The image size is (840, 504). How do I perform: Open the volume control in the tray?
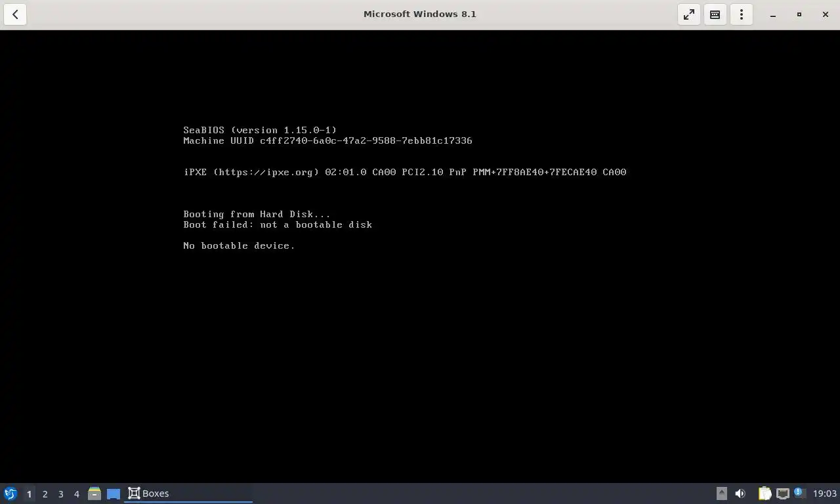740,493
